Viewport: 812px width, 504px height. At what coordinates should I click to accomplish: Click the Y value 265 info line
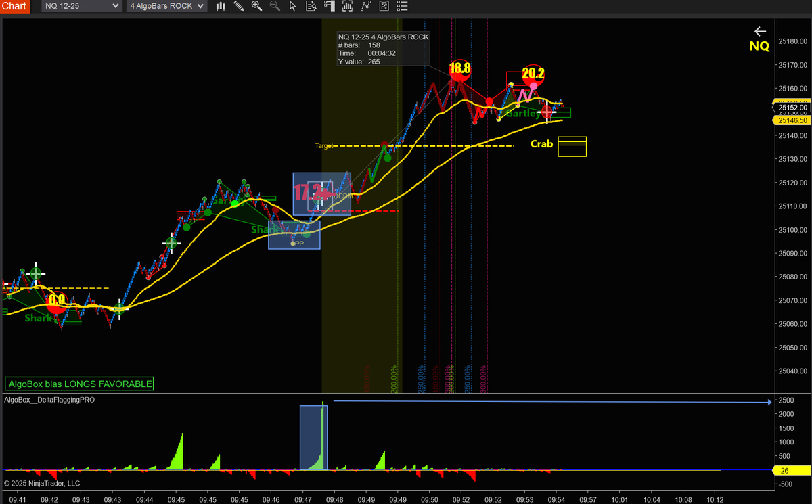pyautogui.click(x=359, y=61)
